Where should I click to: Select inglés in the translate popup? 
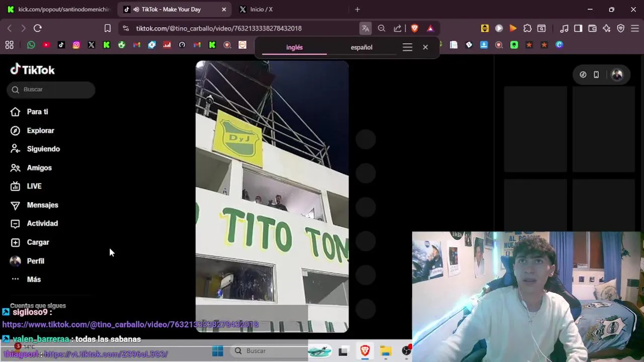[294, 47]
